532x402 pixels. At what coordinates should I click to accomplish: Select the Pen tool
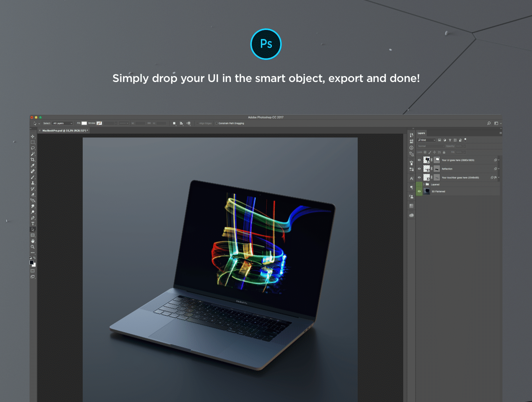(x=33, y=218)
